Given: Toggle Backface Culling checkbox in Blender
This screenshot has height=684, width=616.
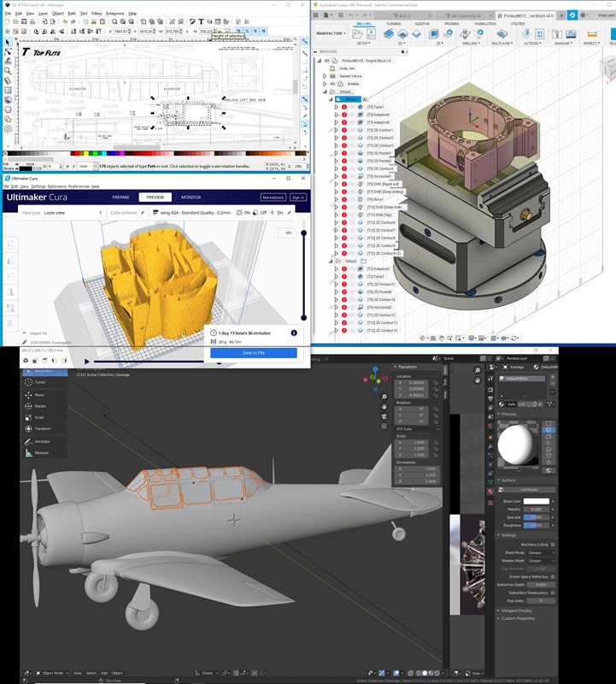Looking at the screenshot, I should click(x=553, y=545).
